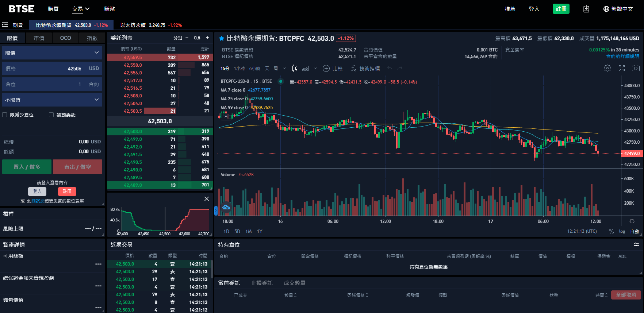Screen dimensions: 644x313
Task: Switch to 指數 order tab
Action: [x=92, y=38]
